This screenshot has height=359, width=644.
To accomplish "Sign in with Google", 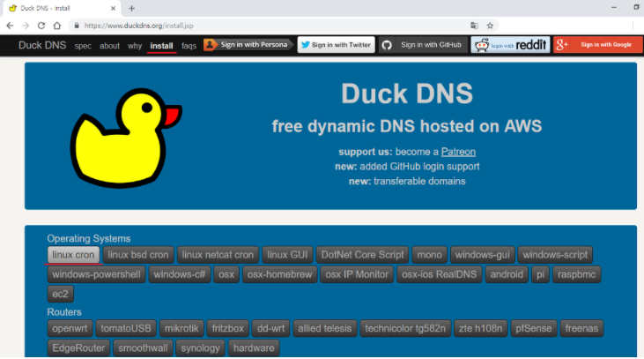I will 597,45.
